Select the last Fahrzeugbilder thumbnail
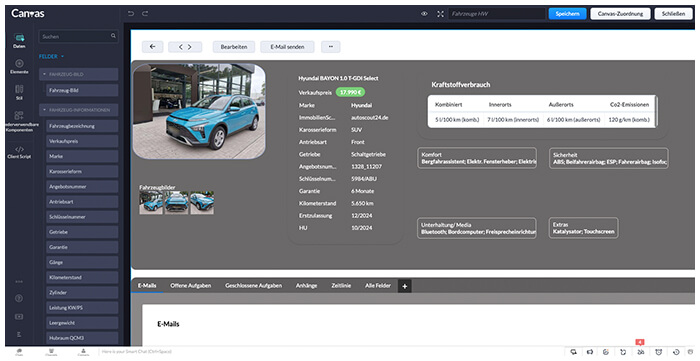This screenshot has height=361, width=700. pyautogui.click(x=202, y=203)
